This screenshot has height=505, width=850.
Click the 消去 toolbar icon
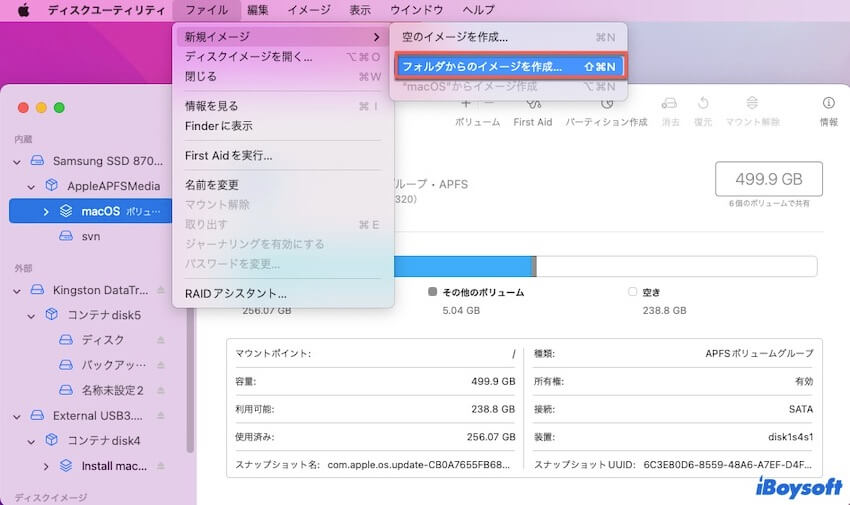(x=670, y=103)
